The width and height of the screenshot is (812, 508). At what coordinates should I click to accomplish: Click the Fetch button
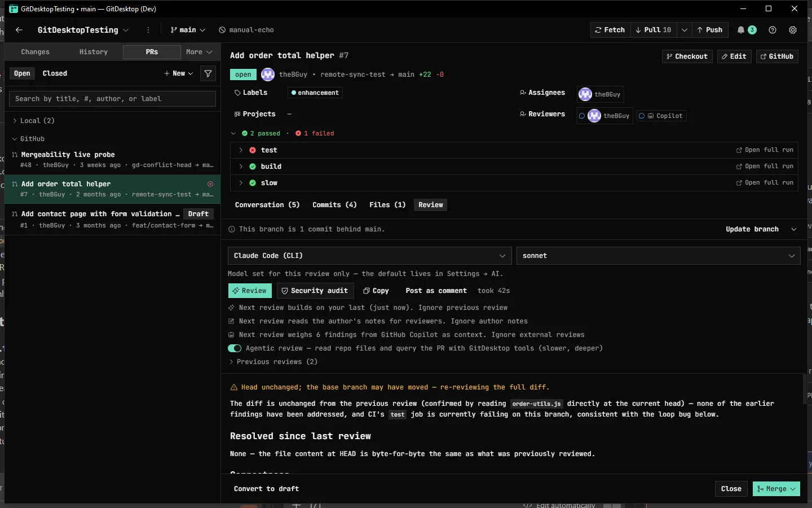pyautogui.click(x=610, y=30)
